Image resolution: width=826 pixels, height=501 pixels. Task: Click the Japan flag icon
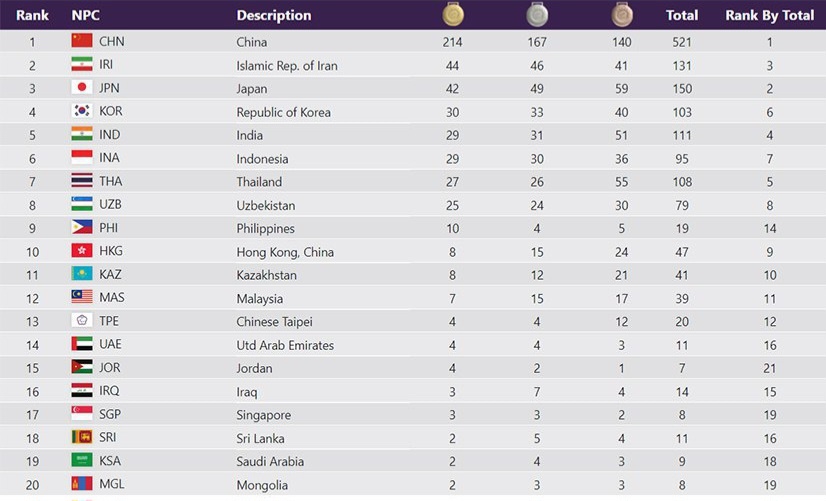[82, 88]
